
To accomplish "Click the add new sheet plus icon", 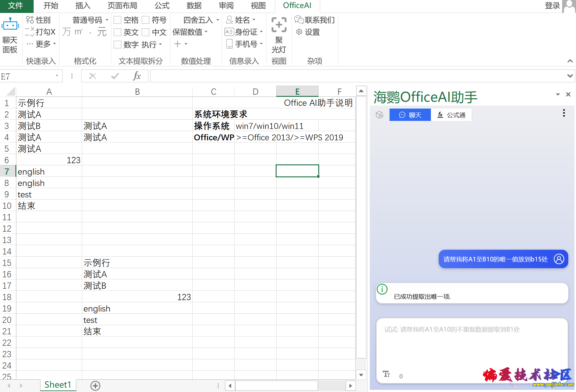I will (95, 386).
